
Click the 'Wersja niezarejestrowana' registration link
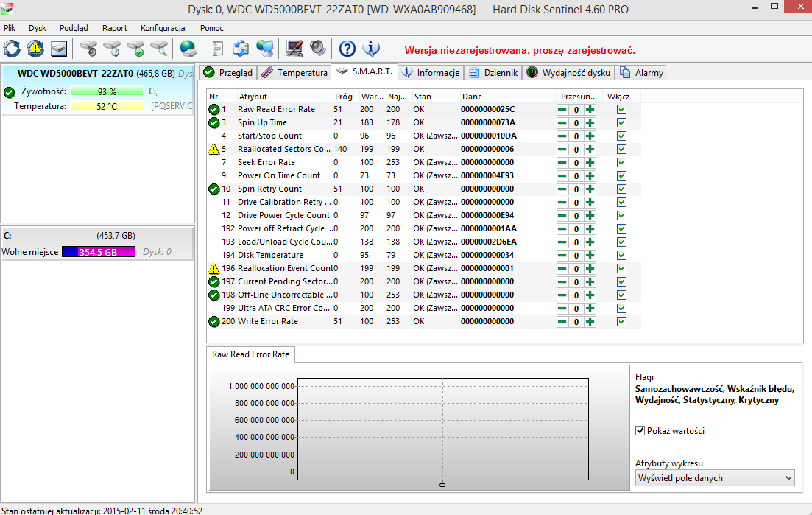pos(520,50)
